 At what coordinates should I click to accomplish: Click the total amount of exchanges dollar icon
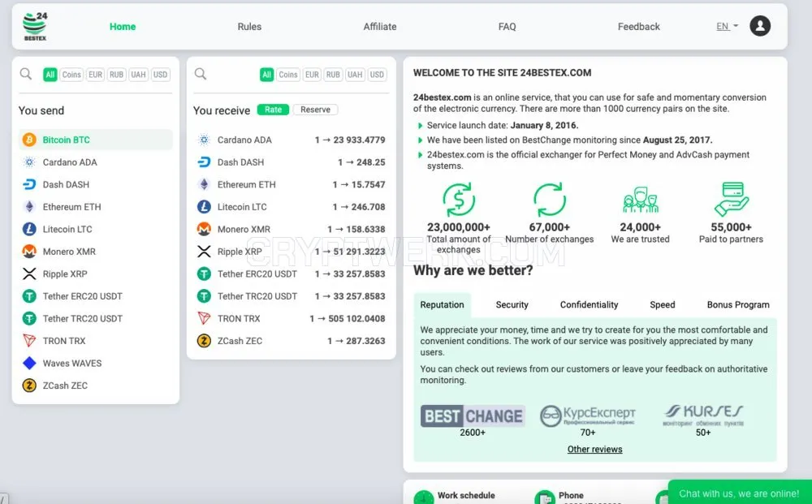[459, 200]
